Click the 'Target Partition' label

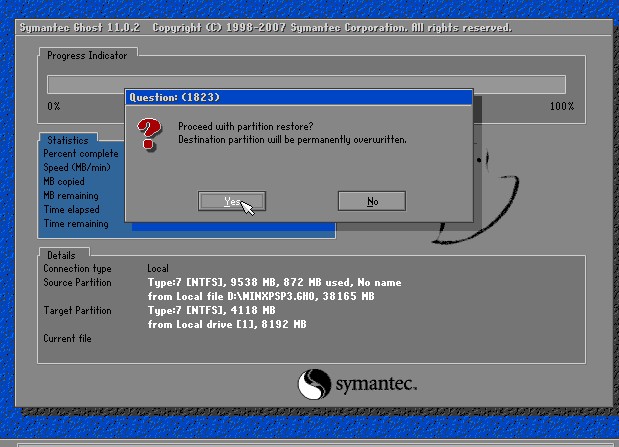77,310
